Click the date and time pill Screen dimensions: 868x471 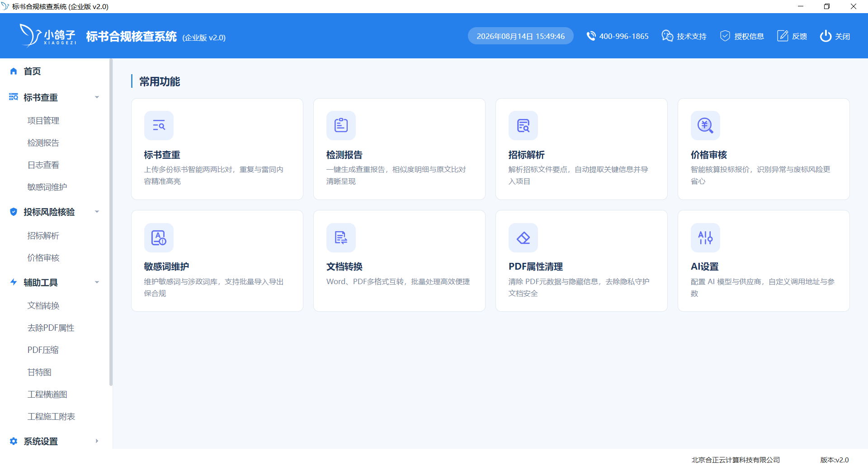point(521,36)
